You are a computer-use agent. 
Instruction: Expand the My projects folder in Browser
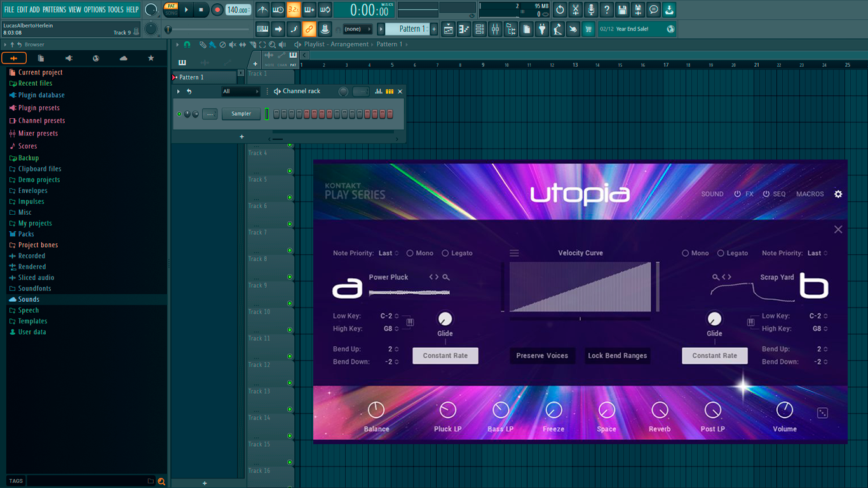coord(35,223)
